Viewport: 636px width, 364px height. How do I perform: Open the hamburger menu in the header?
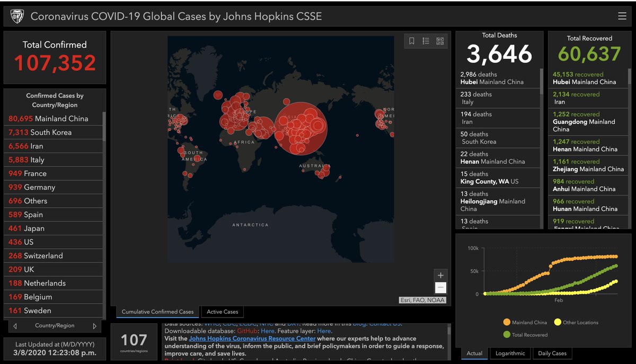point(622,16)
